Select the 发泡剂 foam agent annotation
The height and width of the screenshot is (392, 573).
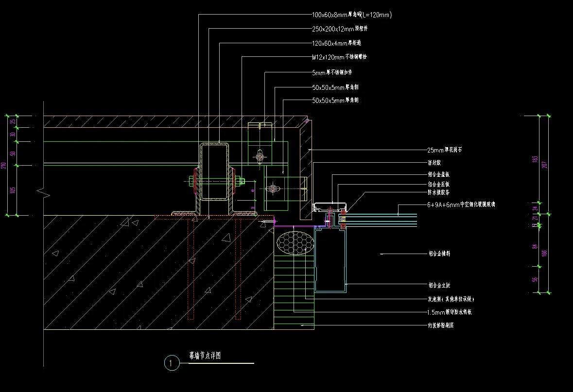click(x=451, y=299)
